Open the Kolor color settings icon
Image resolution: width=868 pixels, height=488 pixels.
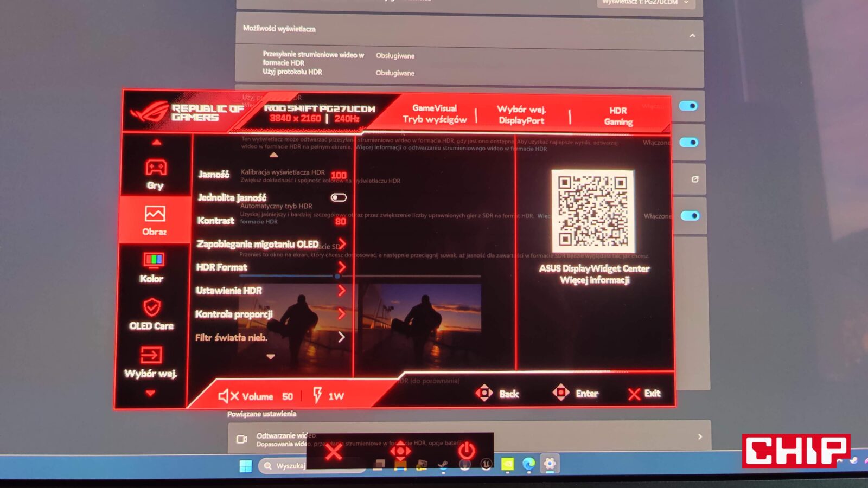pyautogui.click(x=154, y=261)
